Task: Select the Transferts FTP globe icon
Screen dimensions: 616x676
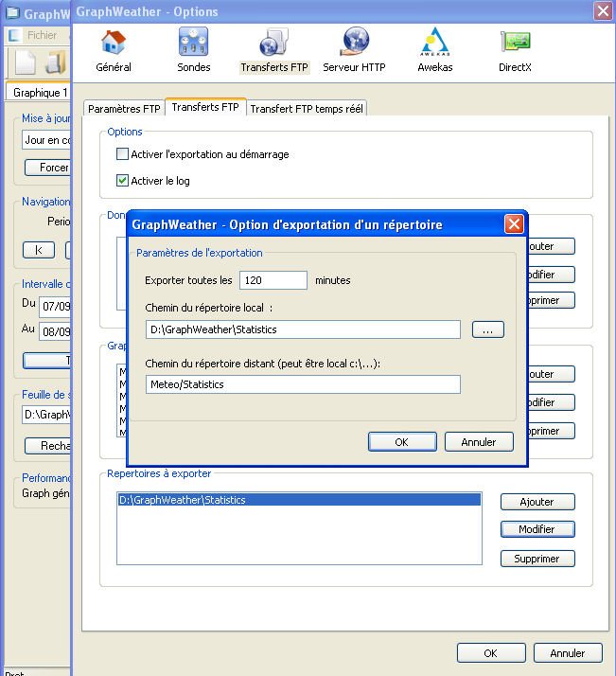Action: tap(274, 43)
